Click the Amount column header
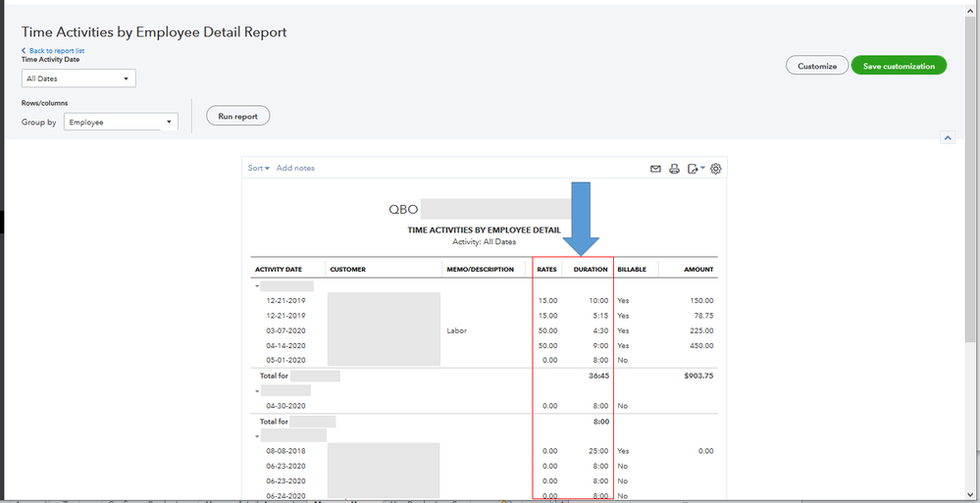The image size is (980, 503). tap(698, 270)
